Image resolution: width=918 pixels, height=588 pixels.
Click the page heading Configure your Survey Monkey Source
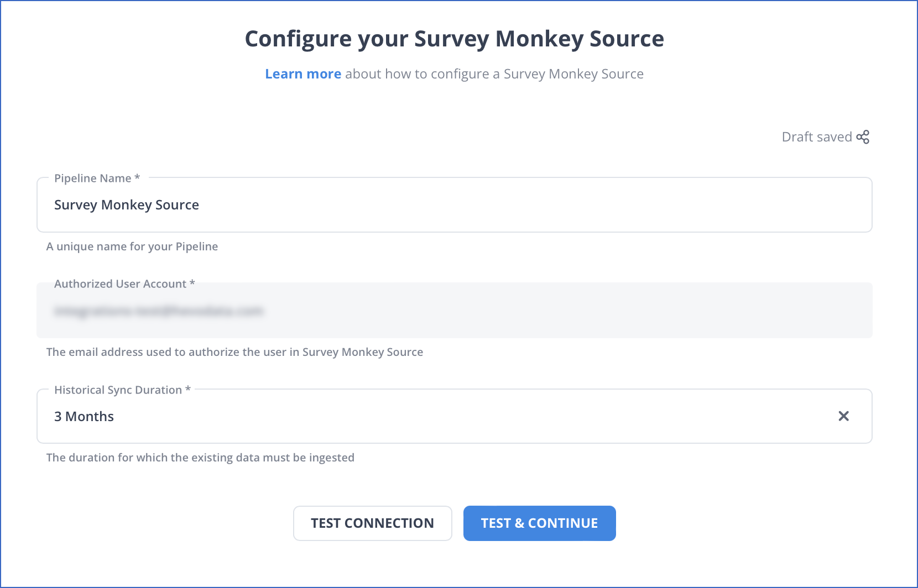[455, 38]
